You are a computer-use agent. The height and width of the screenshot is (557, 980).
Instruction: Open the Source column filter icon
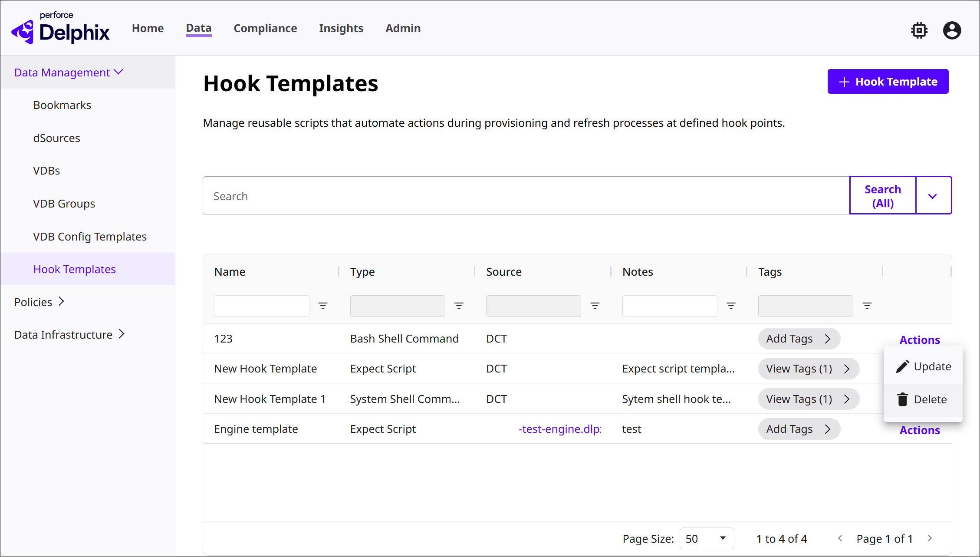(x=595, y=306)
